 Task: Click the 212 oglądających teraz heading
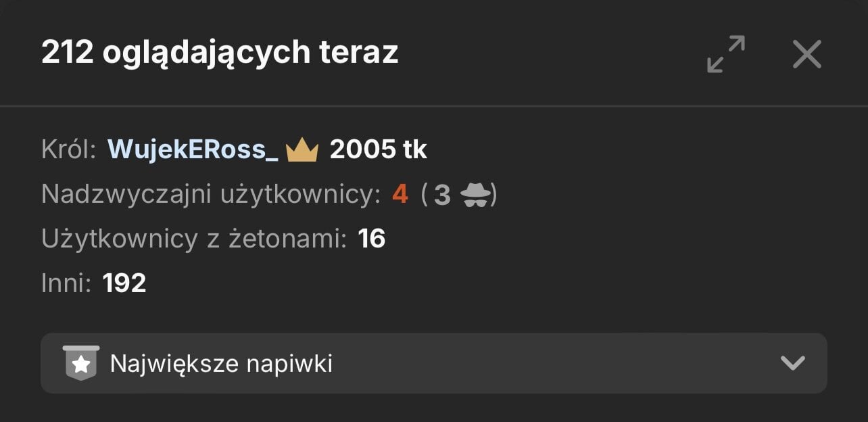[x=220, y=53]
